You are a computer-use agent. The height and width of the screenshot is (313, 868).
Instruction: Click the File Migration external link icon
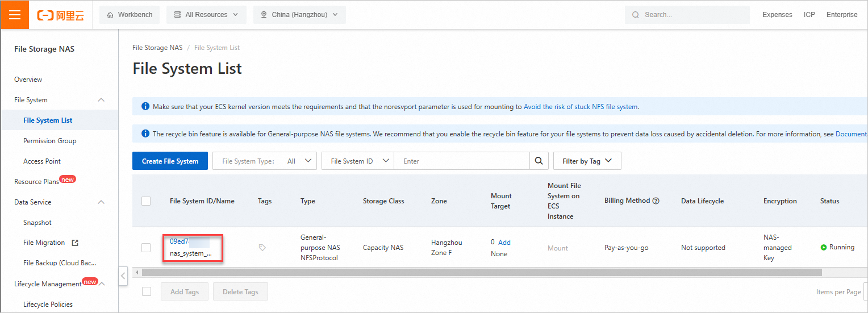75,243
